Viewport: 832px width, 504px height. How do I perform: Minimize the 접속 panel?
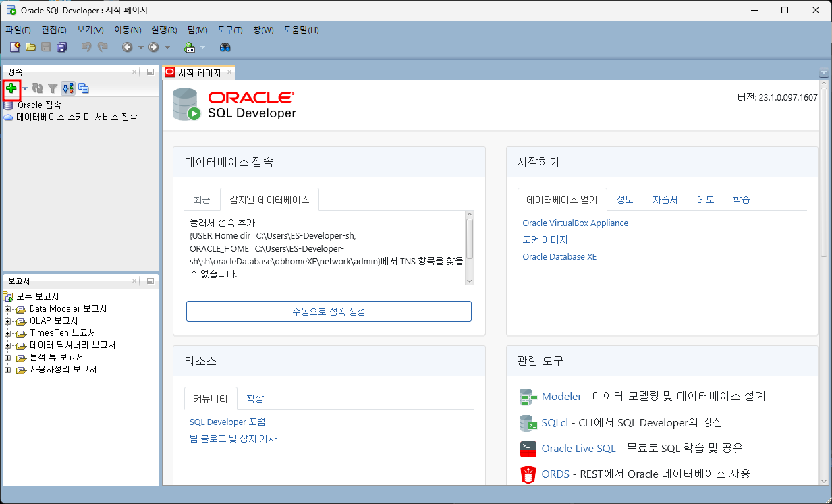[x=150, y=72]
